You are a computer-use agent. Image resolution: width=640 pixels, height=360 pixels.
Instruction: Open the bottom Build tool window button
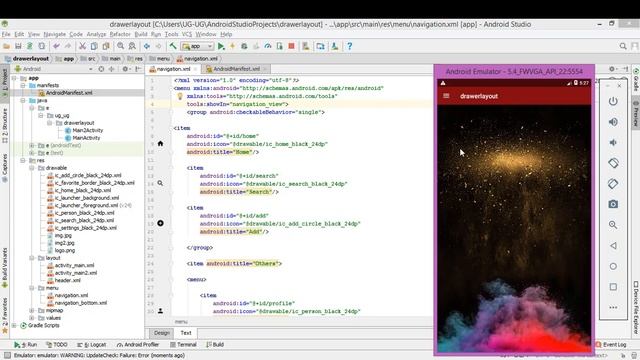coord(215,345)
